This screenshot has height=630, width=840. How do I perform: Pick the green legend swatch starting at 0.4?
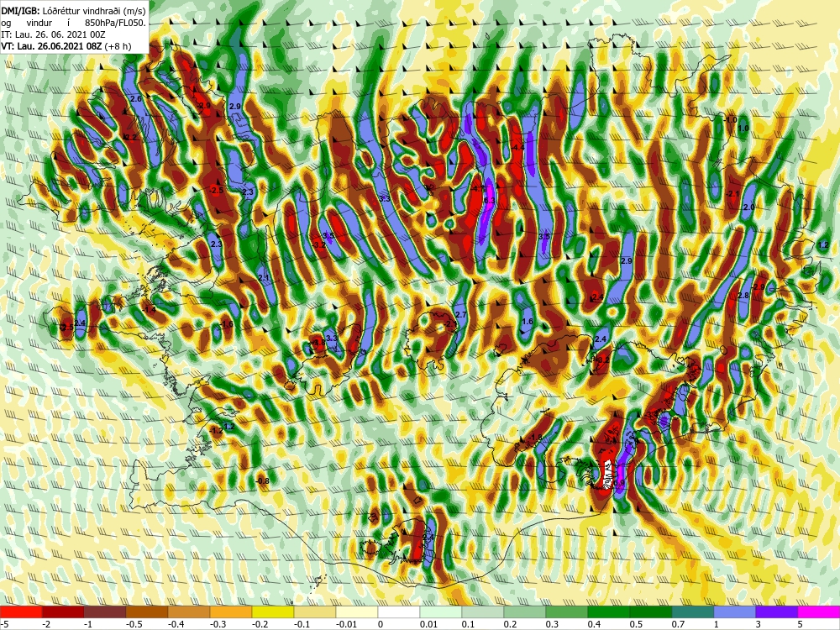[609, 612]
